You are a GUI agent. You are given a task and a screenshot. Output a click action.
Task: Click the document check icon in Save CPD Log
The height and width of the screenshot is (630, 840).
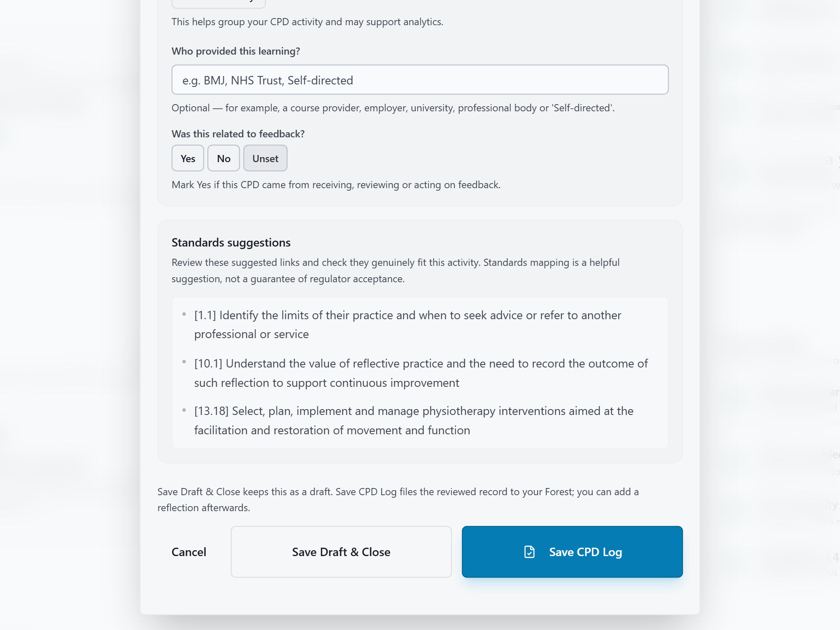click(530, 552)
